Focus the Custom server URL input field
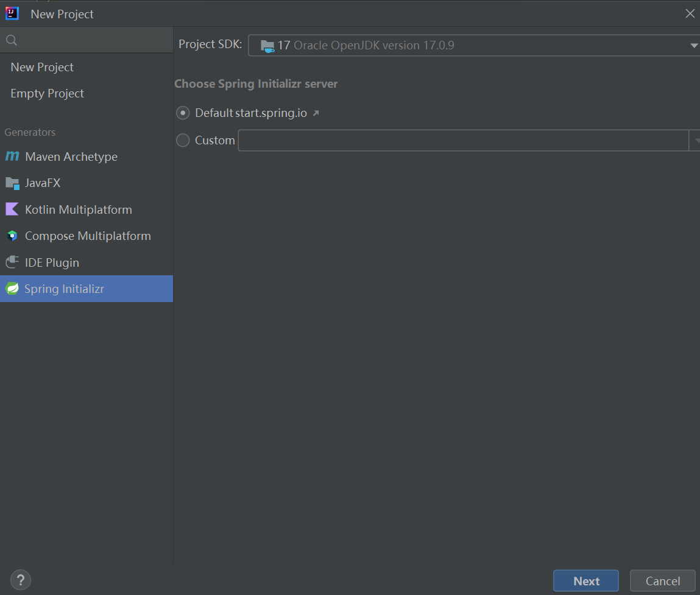Image resolution: width=700 pixels, height=595 pixels. click(x=464, y=141)
